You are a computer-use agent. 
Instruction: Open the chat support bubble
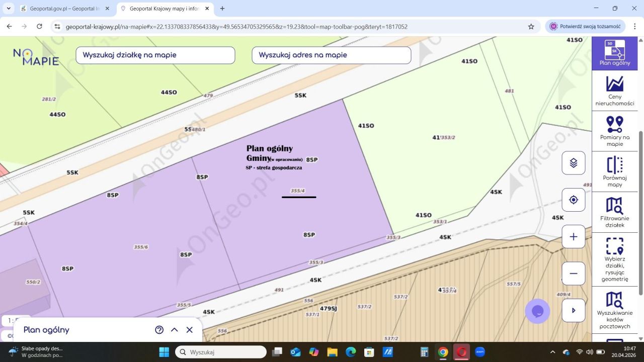537,311
